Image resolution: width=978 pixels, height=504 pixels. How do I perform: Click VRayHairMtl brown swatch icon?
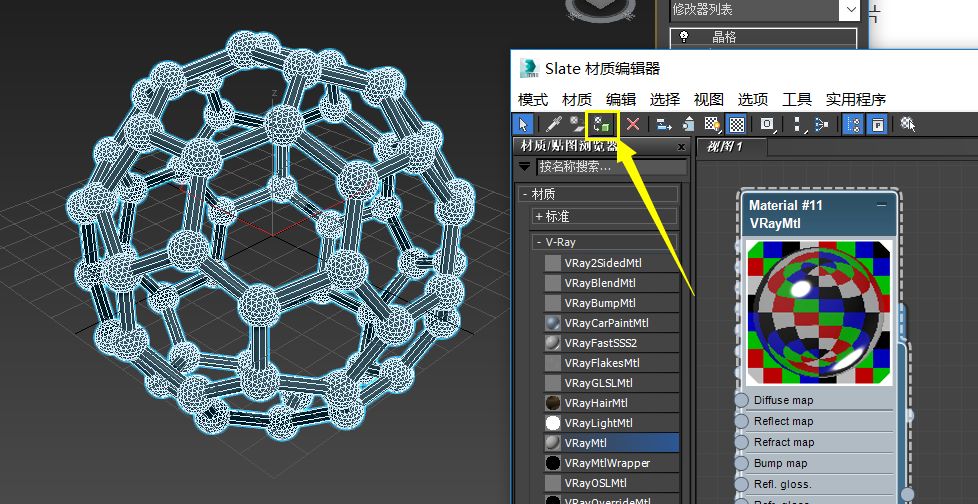[x=553, y=403]
